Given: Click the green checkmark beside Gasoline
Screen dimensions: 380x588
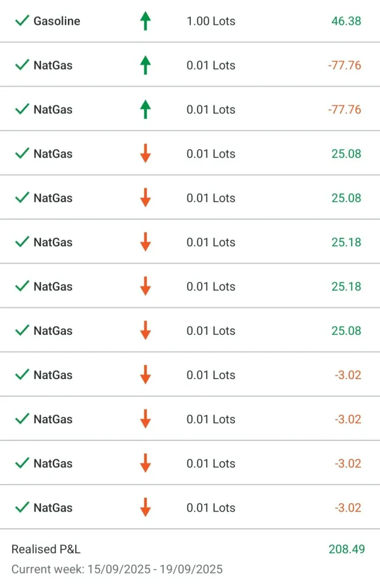Looking at the screenshot, I should pyautogui.click(x=22, y=21).
